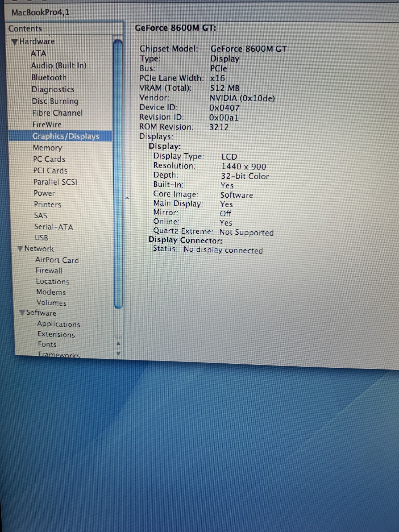Click the Resolution value 1440 x 900

244,167
